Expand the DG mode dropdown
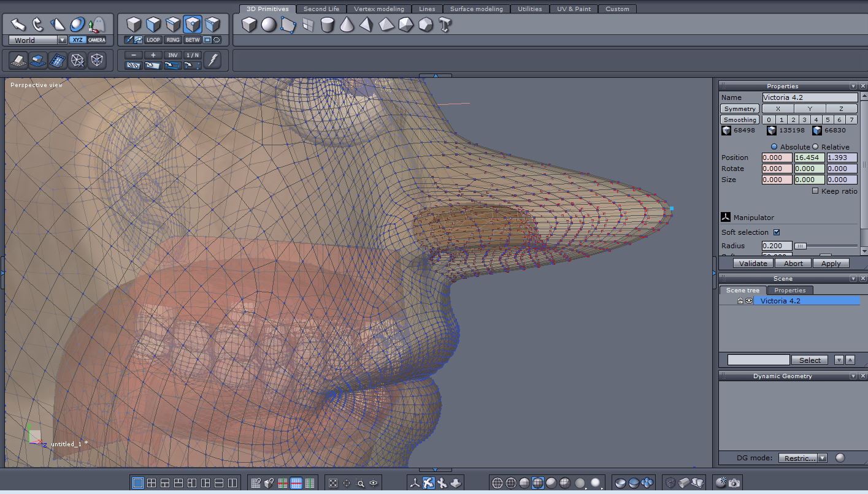Screen dimensions: 868x494 [822, 458]
